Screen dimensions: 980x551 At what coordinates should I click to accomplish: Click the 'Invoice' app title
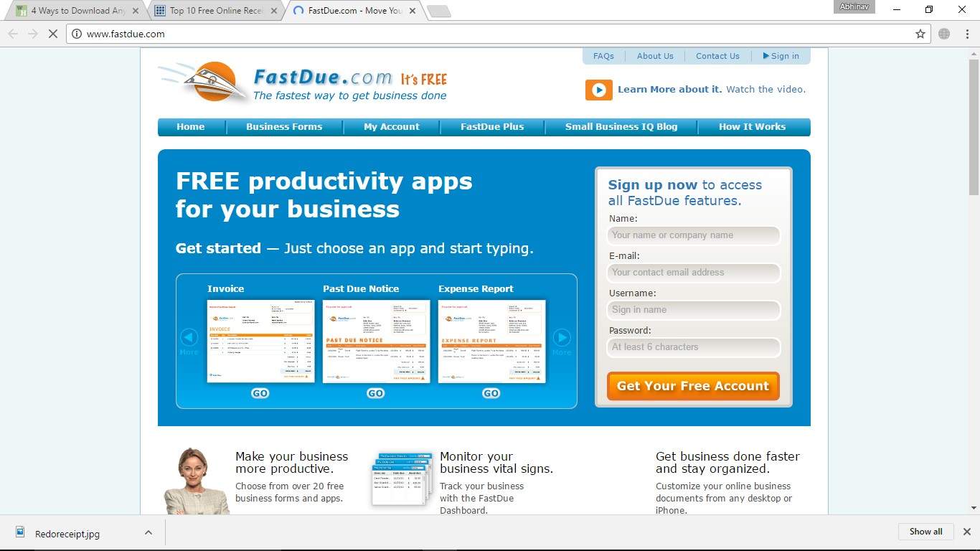[x=226, y=289]
